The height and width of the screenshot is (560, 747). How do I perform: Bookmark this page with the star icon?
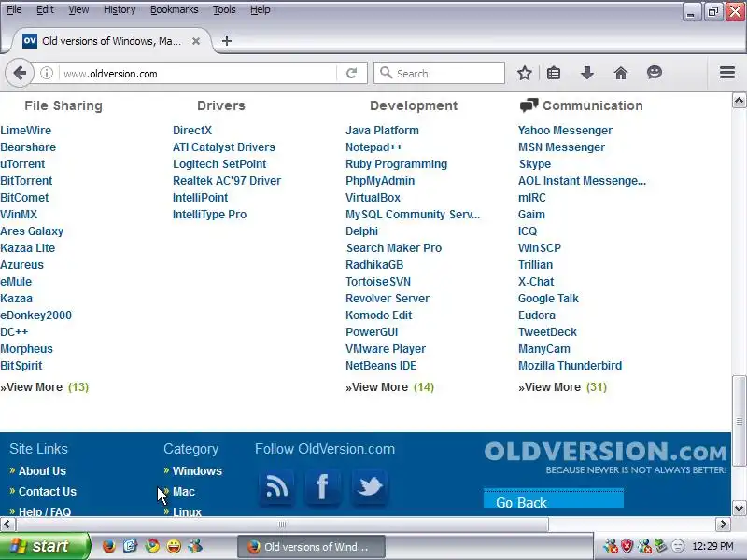(x=525, y=74)
